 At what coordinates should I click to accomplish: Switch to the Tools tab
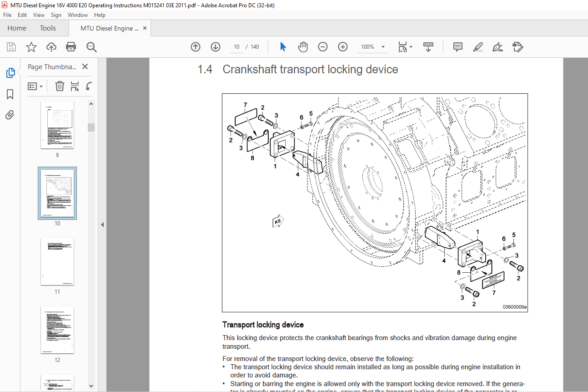point(48,28)
